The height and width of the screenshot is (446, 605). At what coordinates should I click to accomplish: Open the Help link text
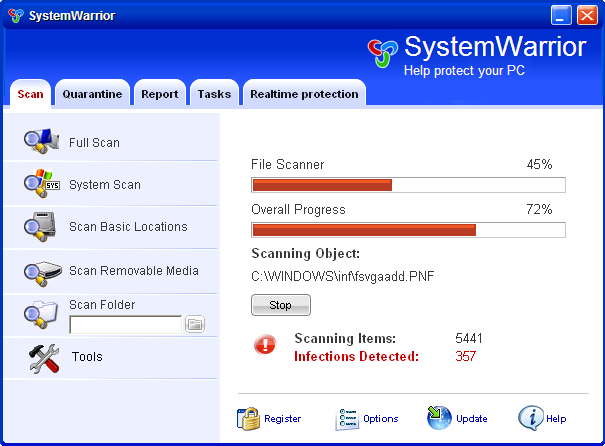(x=556, y=419)
